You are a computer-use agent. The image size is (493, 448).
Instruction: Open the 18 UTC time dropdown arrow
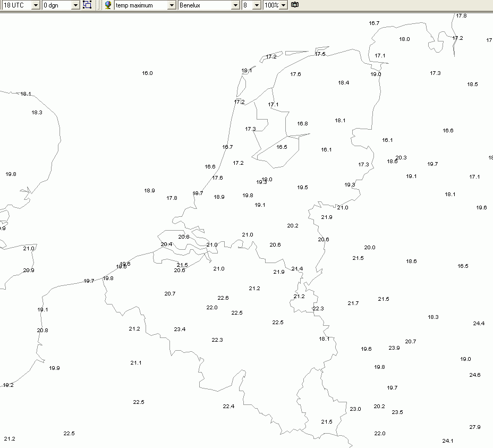click(x=36, y=5)
